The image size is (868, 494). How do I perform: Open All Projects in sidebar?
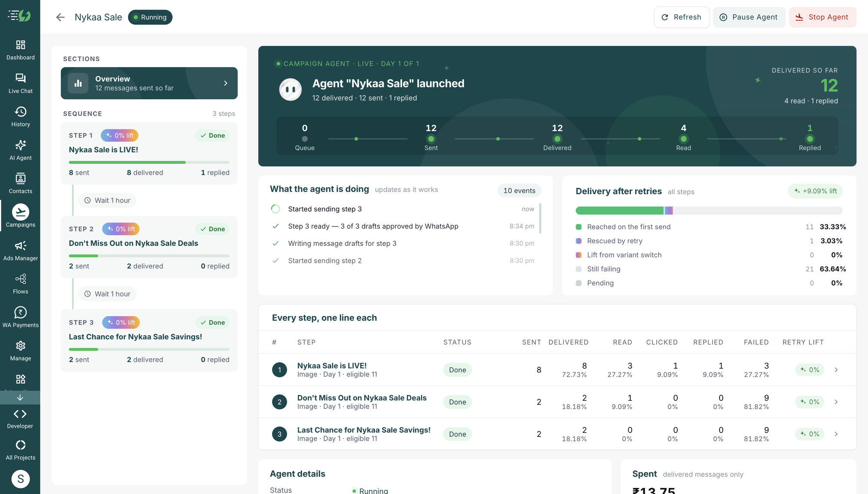pos(20,450)
